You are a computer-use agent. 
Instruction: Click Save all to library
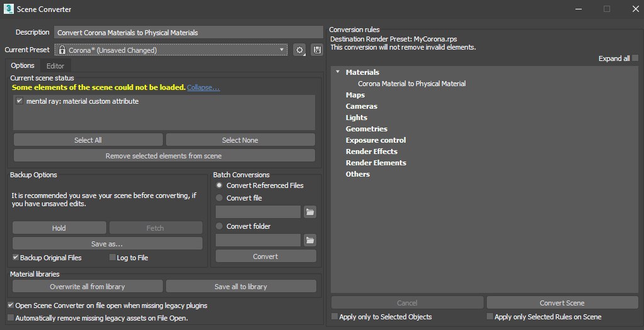tap(241, 287)
